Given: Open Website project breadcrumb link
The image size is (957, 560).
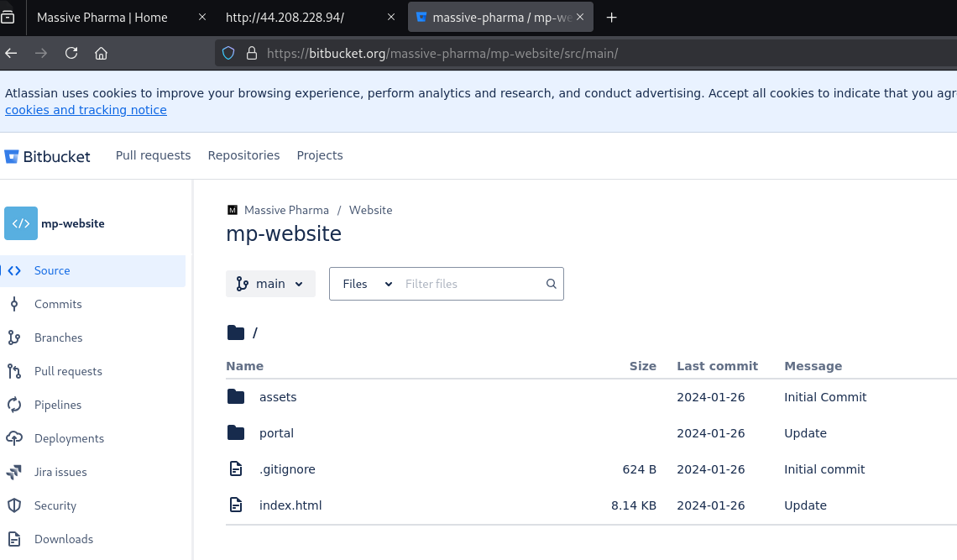Looking at the screenshot, I should click(370, 210).
